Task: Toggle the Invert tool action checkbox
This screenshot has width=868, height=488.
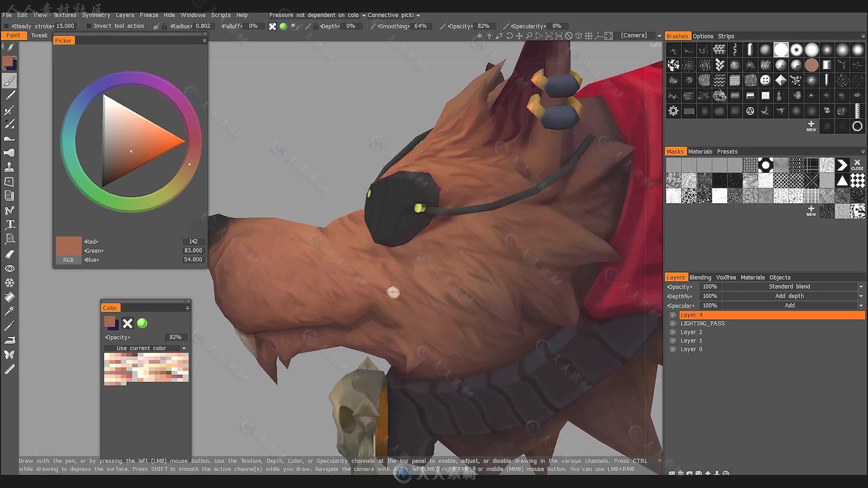Action: (89, 26)
